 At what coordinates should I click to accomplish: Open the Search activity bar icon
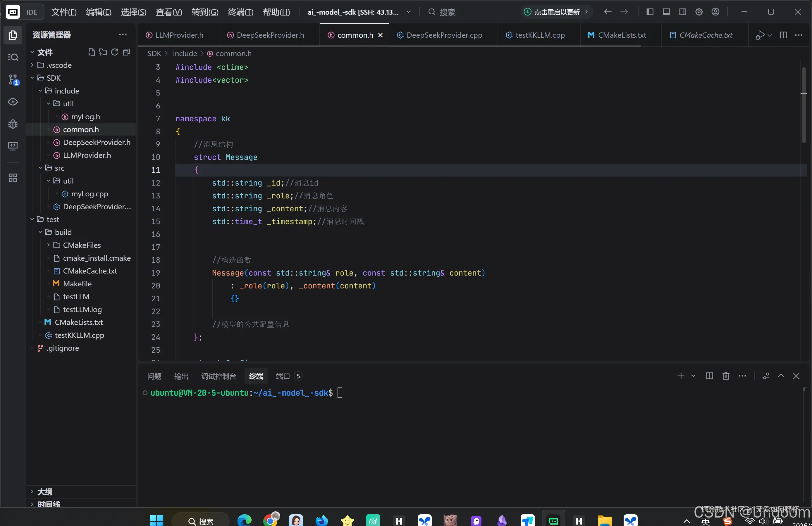(13, 57)
